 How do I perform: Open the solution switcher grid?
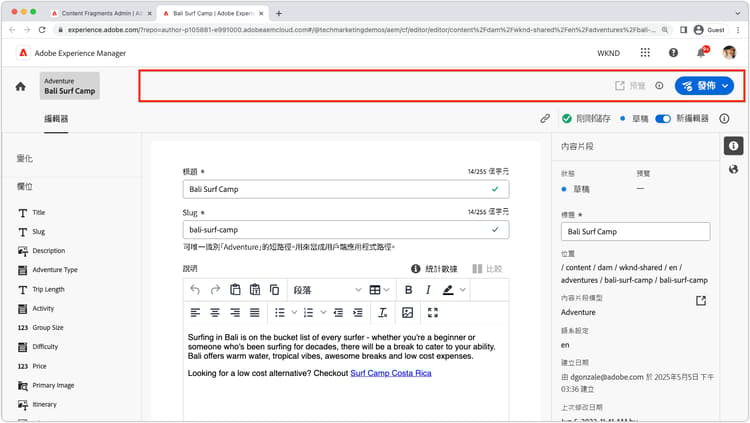645,53
